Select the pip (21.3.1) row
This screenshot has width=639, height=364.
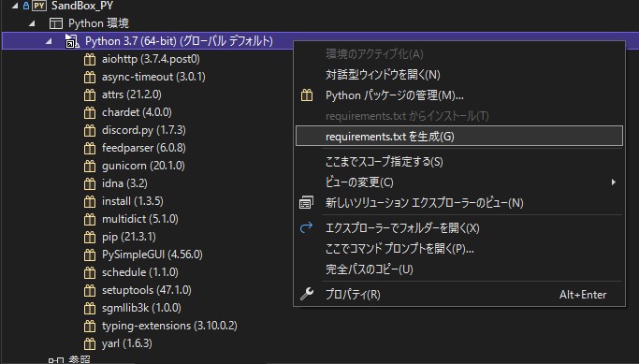tap(129, 238)
